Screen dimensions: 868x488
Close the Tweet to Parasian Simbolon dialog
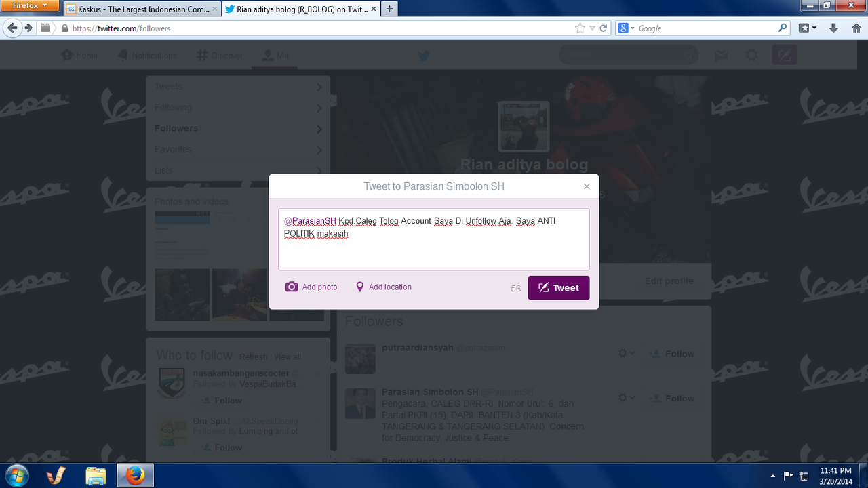click(587, 186)
